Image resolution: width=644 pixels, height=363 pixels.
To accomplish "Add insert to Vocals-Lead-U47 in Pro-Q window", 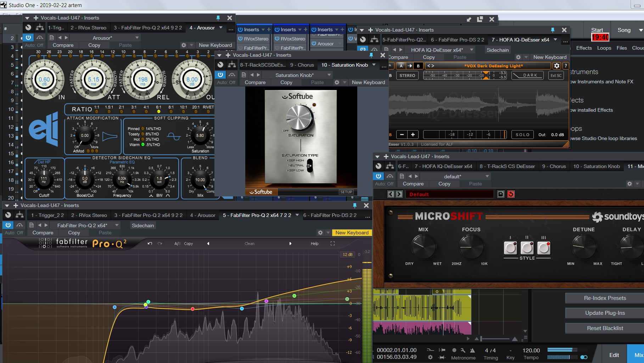I will (16, 205).
